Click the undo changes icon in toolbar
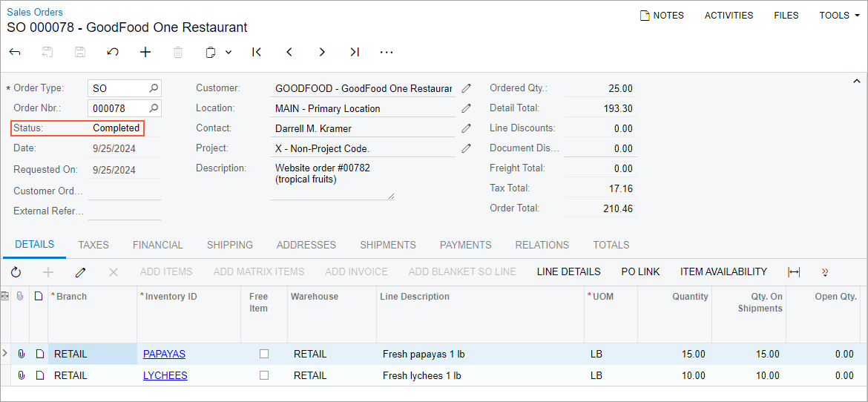The height and width of the screenshot is (402, 868). point(113,52)
